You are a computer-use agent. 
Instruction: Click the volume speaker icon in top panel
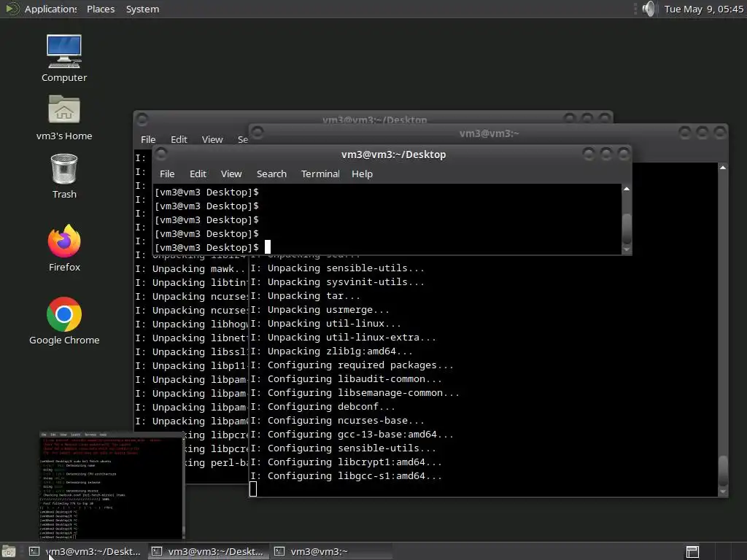649,9
